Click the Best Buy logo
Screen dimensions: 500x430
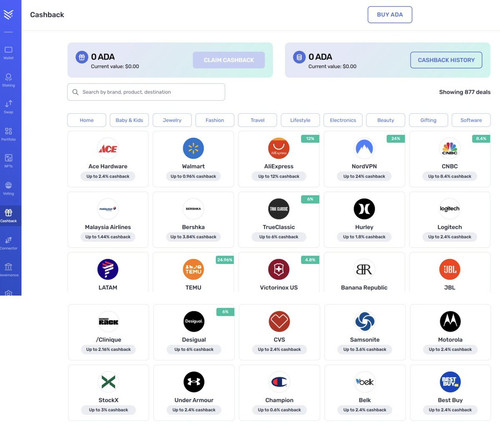tap(450, 382)
